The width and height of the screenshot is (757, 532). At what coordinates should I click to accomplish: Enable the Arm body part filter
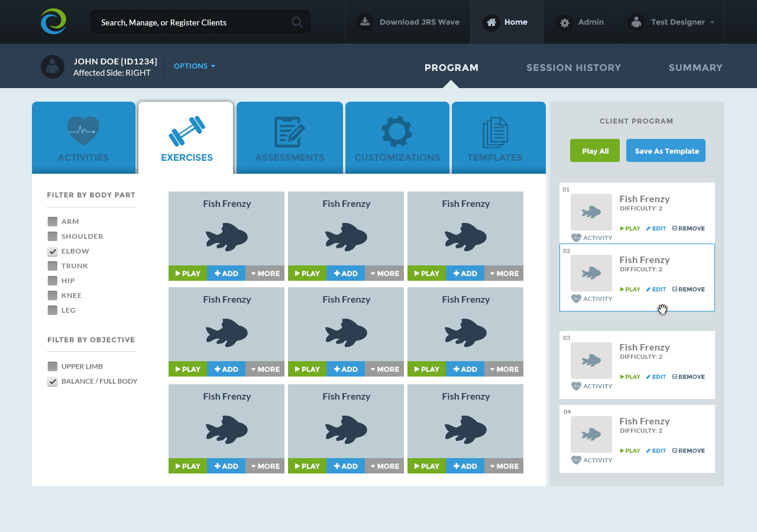[53, 222]
